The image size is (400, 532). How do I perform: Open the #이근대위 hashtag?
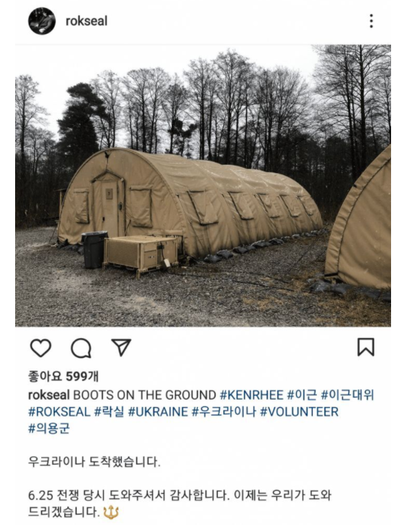pyautogui.click(x=347, y=395)
